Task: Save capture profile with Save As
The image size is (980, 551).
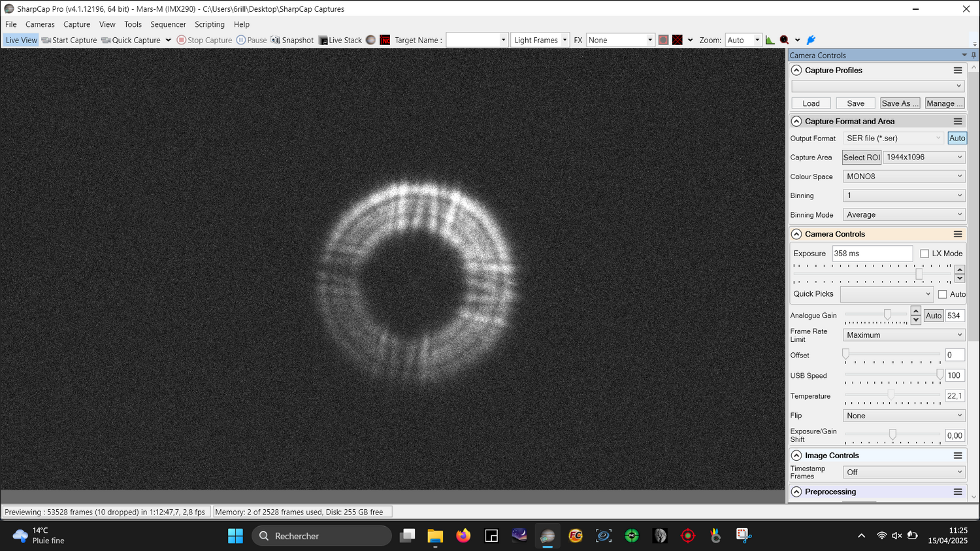Action: click(900, 103)
